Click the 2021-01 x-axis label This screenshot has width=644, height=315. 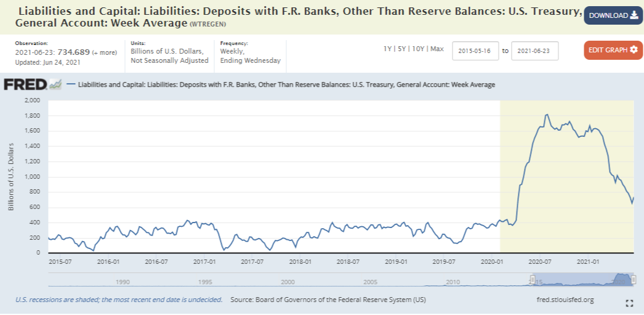click(589, 261)
